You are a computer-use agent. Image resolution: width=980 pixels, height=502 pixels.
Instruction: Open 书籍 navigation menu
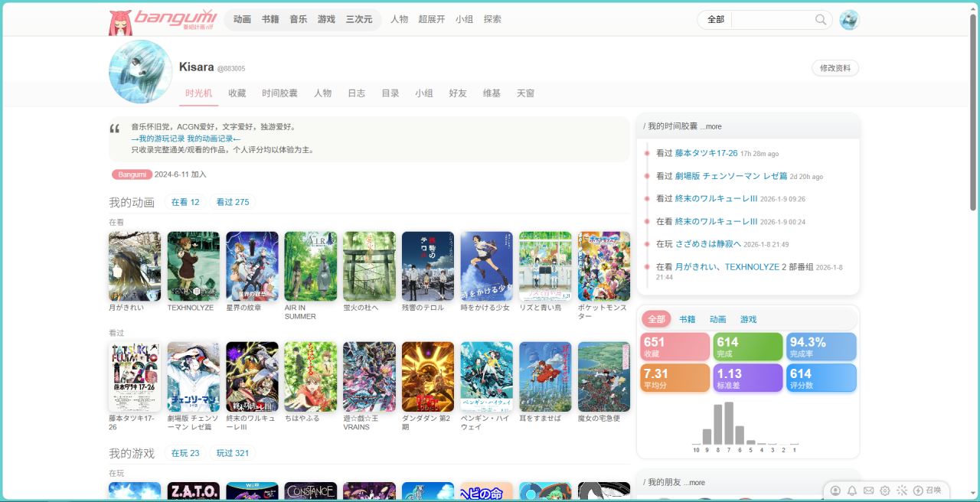[x=270, y=19]
